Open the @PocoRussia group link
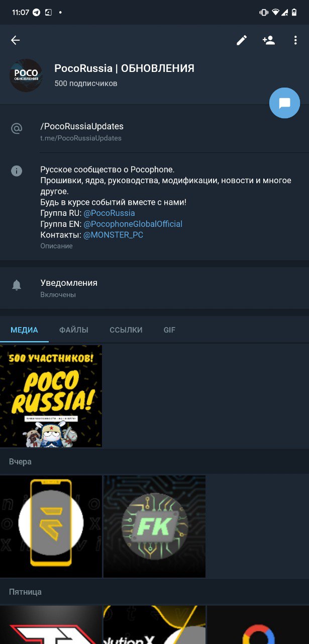Image resolution: width=309 pixels, height=644 pixels. coord(109,213)
